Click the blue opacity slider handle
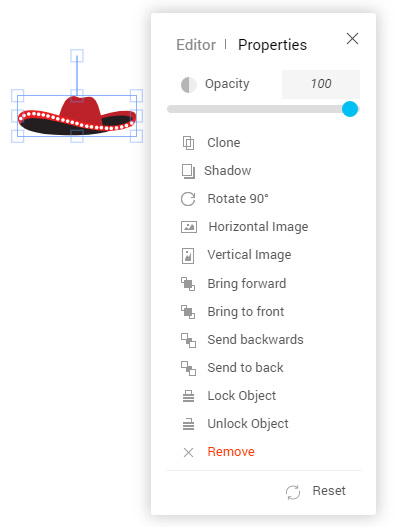Screen dimensions: 400x527 (350, 109)
